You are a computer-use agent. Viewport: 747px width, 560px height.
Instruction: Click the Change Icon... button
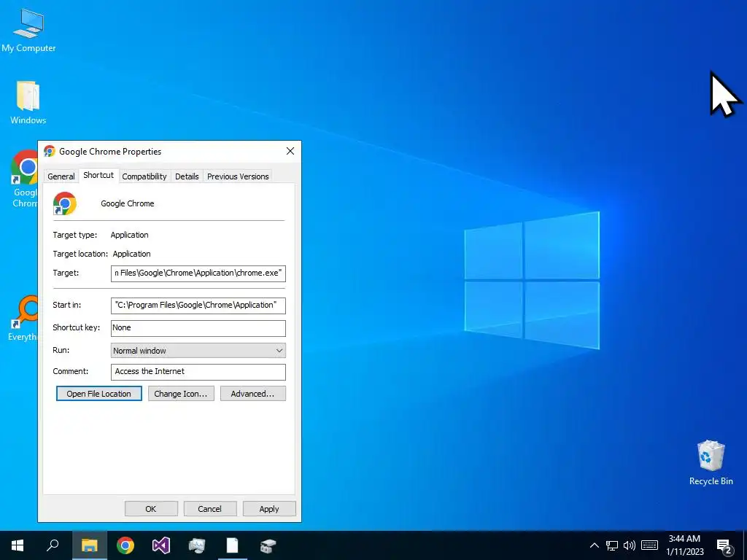(x=181, y=393)
